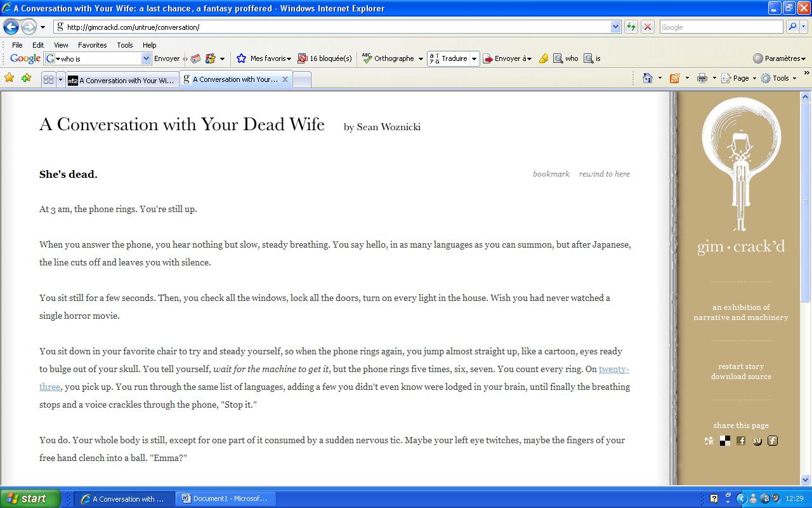Share on Facebook square icon

tap(741, 441)
